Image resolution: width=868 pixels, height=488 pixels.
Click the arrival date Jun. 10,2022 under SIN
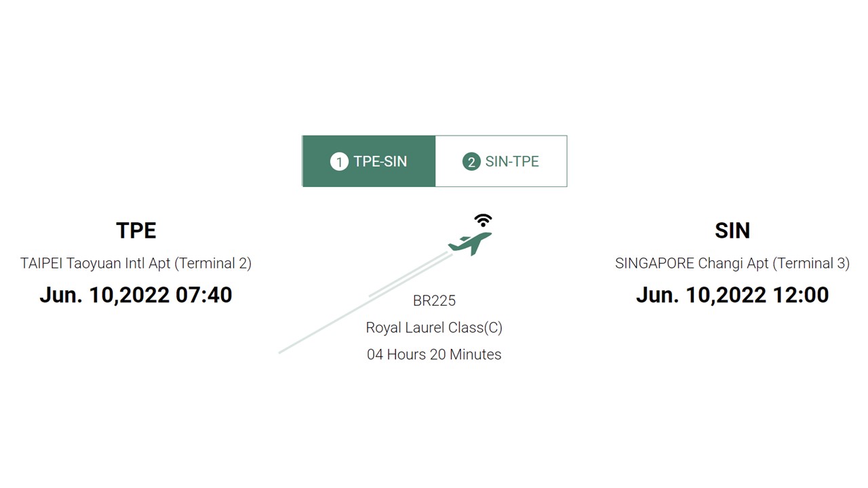(701, 295)
